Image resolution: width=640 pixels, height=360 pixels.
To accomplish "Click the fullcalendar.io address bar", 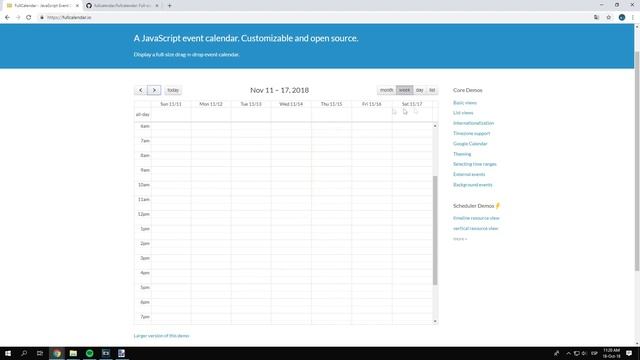I will [314, 18].
